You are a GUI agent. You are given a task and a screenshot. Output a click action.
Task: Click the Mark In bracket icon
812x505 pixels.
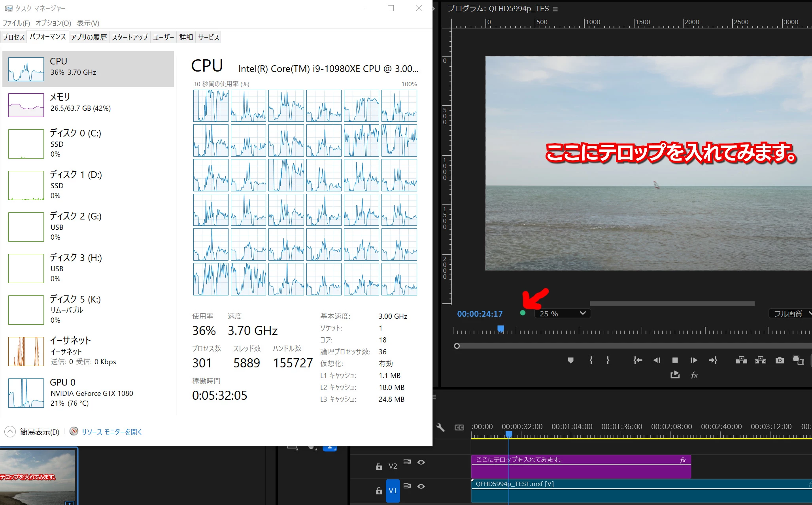[591, 360]
